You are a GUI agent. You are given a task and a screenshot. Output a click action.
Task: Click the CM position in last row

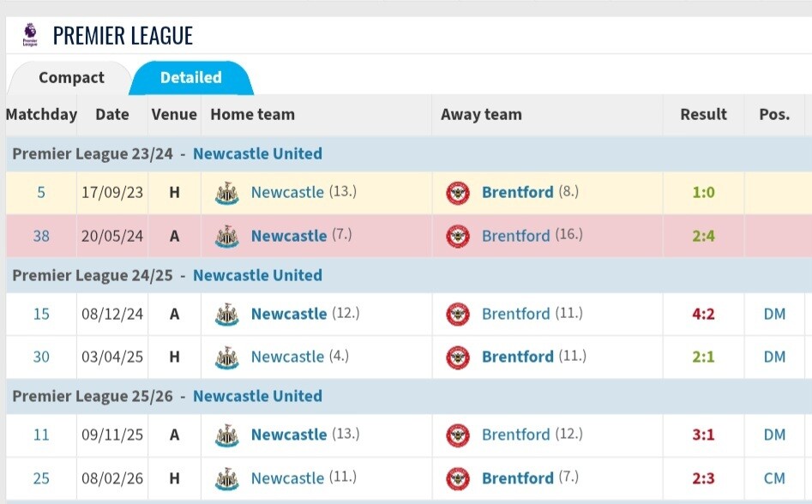[774, 478]
